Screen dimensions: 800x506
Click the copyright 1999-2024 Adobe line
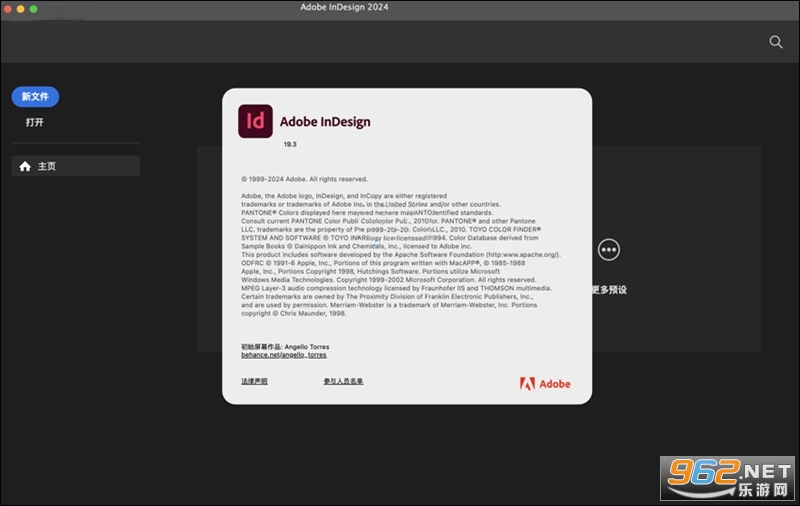pyautogui.click(x=304, y=179)
